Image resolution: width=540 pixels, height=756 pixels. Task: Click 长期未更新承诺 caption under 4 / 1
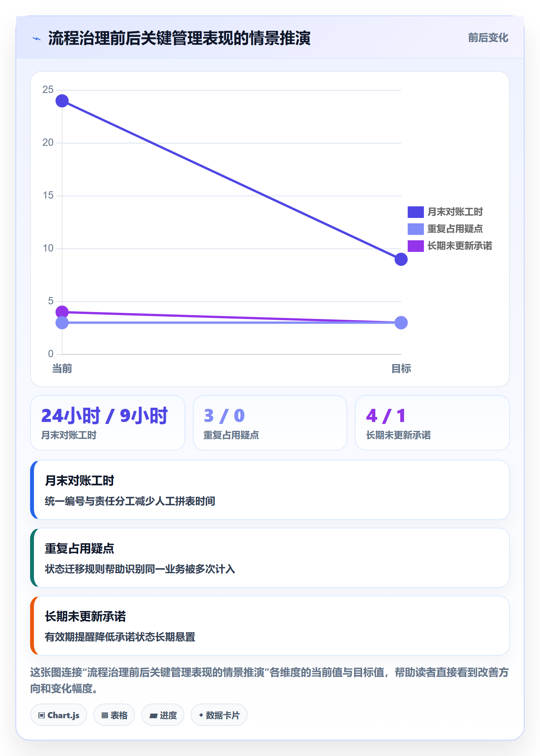(398, 435)
